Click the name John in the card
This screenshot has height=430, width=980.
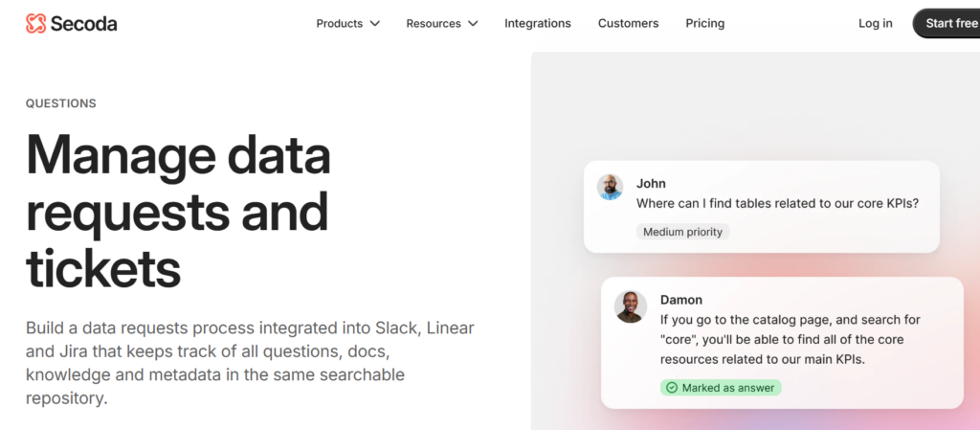[x=651, y=184]
